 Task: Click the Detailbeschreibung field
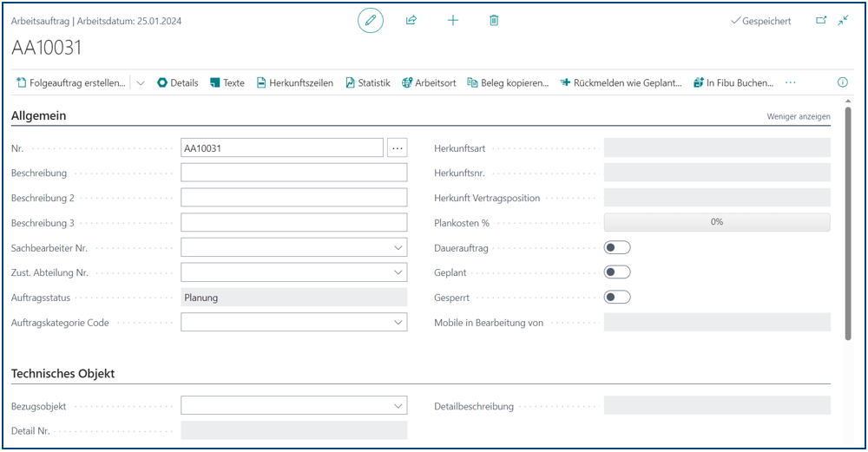point(717,405)
